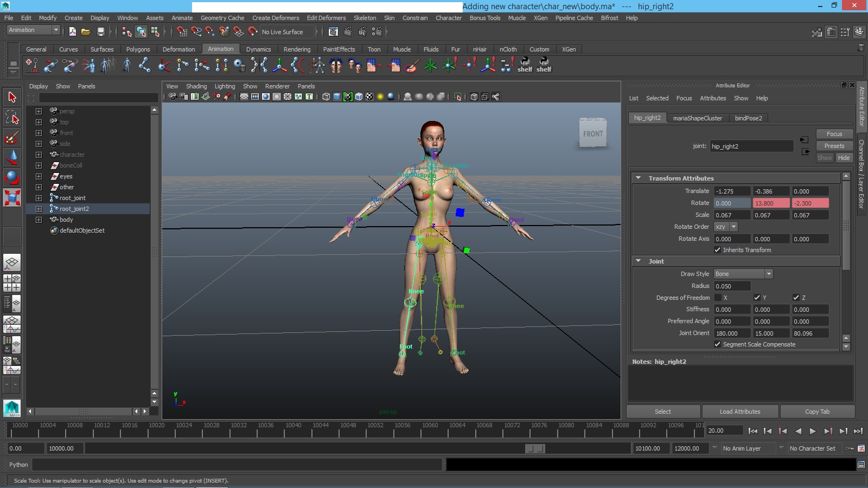
Task: Click the Paint Skin Weights shelf icon
Action: pos(411,65)
